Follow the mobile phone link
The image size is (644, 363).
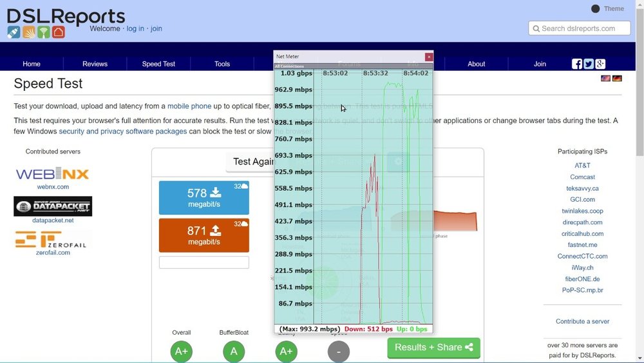pos(189,106)
